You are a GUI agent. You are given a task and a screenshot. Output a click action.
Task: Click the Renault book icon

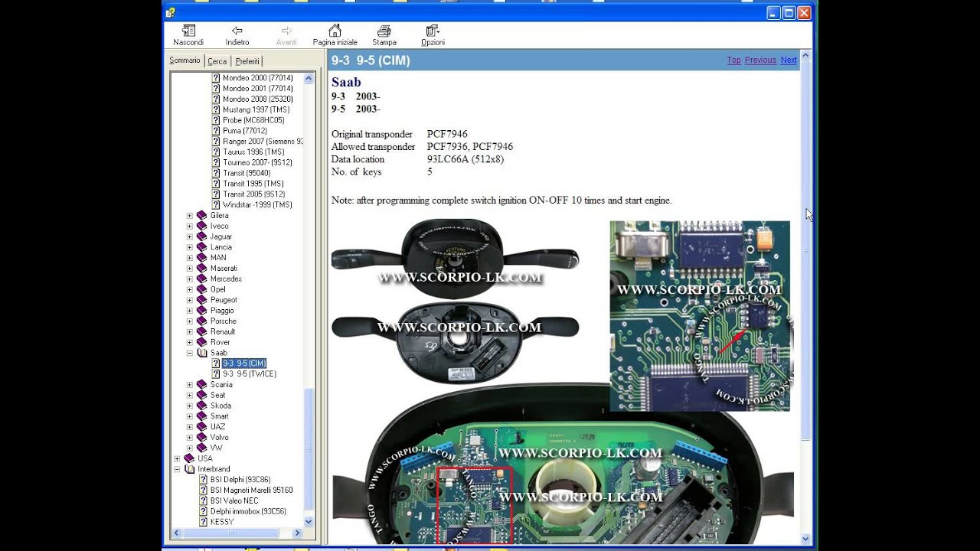click(x=202, y=332)
